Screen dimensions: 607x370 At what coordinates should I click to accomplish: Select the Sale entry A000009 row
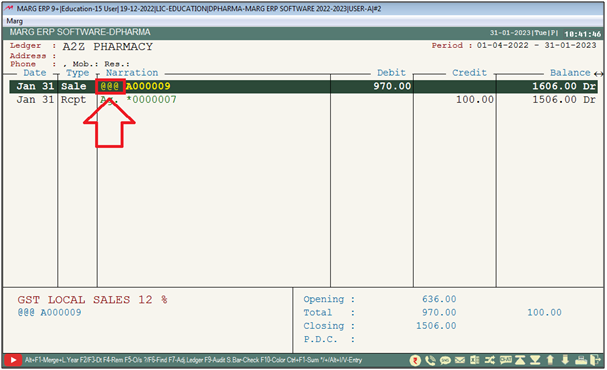pyautogui.click(x=304, y=86)
